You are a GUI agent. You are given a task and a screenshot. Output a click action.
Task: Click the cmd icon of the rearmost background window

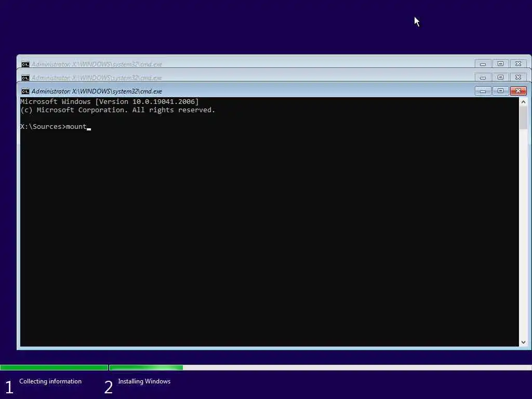(x=25, y=64)
